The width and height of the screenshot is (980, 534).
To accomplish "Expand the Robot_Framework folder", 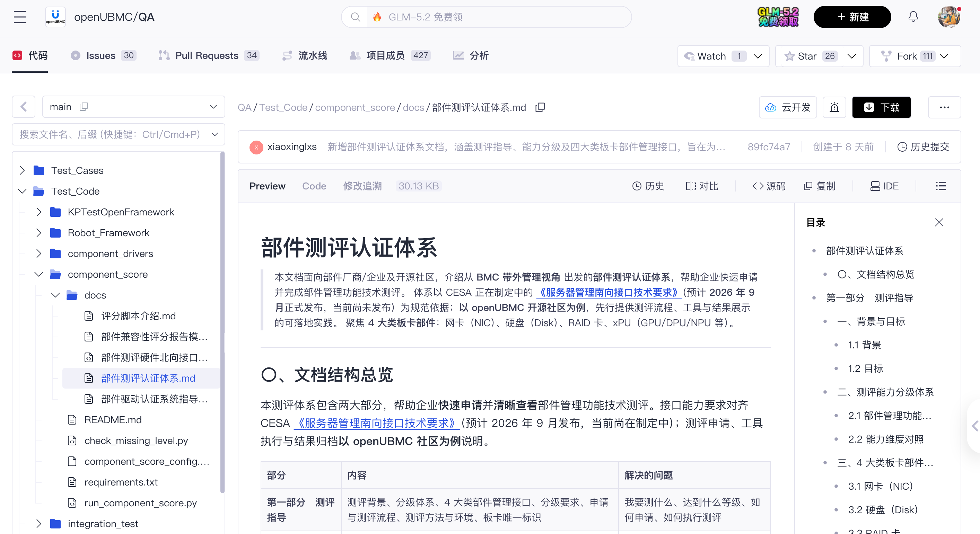I will tap(38, 233).
